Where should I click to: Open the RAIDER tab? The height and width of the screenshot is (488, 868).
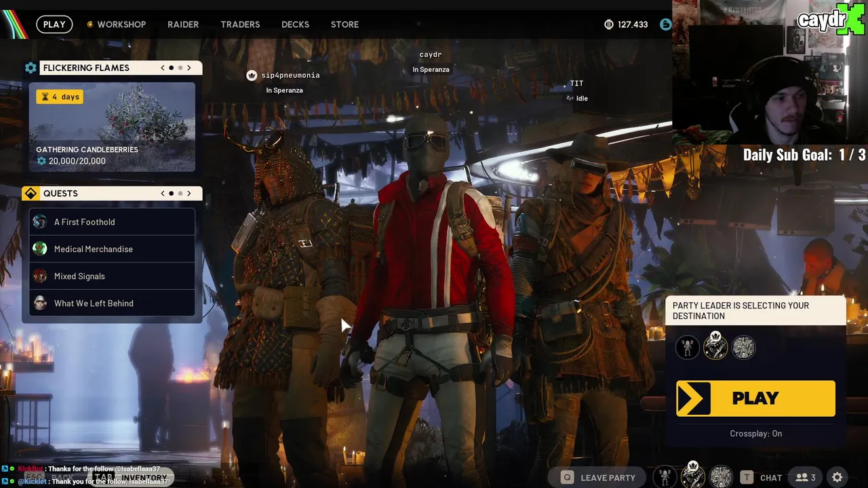183,24
